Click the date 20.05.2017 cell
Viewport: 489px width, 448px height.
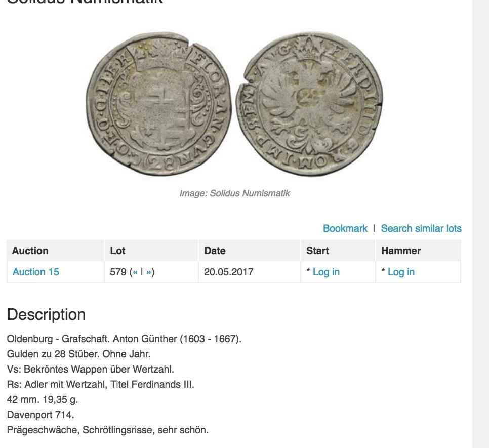point(229,272)
